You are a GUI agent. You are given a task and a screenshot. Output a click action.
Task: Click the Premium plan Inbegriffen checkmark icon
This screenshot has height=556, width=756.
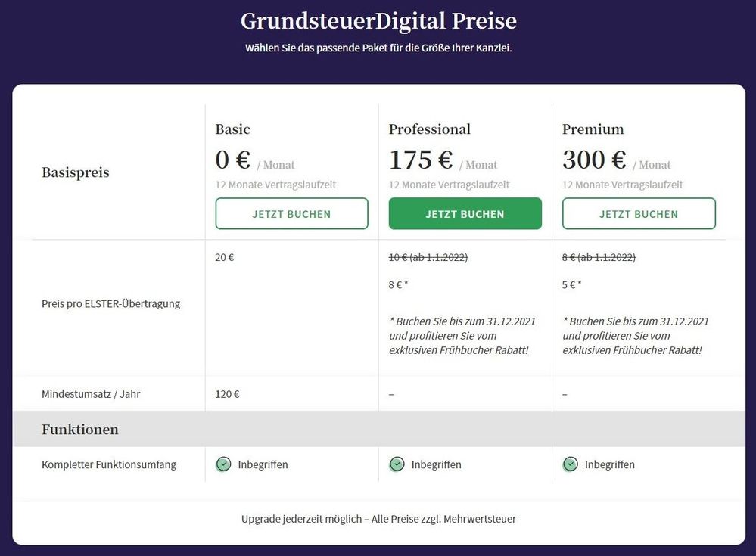[571, 464]
